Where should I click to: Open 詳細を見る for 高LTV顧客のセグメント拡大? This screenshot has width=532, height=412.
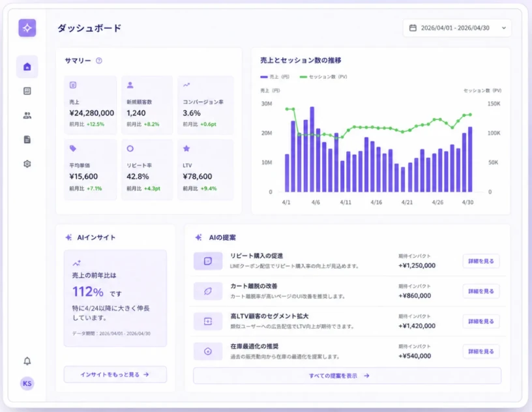480,321
